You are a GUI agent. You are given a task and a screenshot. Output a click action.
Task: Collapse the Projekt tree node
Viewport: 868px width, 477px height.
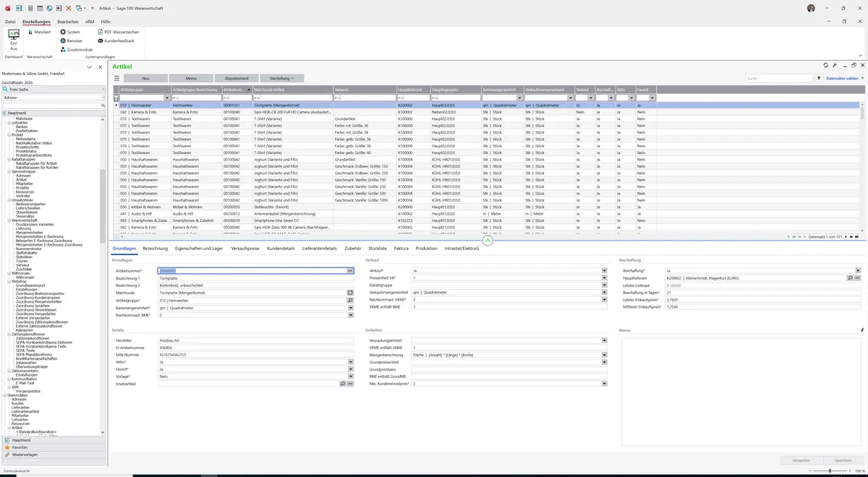[9, 135]
